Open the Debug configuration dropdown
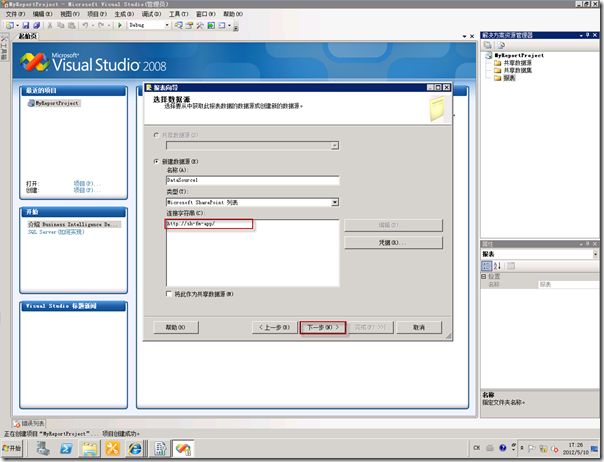 click(167, 25)
